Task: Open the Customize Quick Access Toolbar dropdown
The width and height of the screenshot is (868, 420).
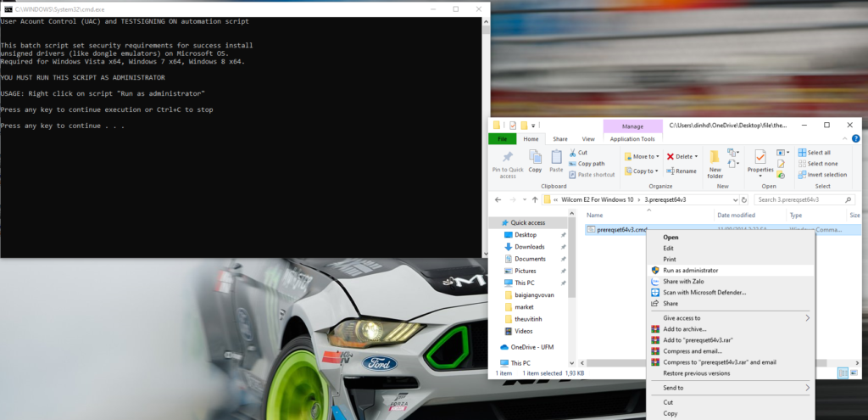Action: (533, 126)
